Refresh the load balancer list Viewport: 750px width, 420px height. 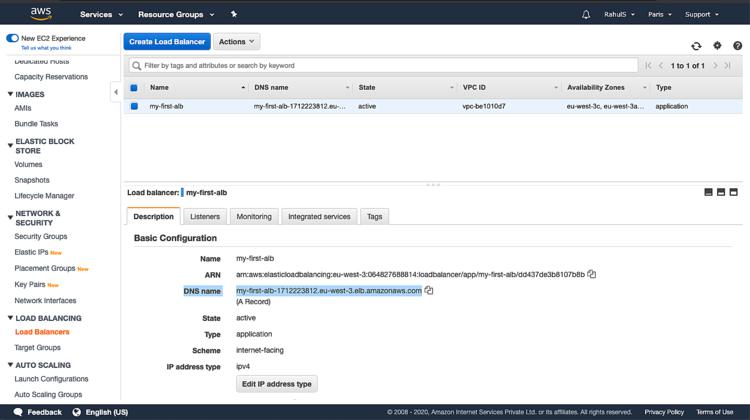(x=696, y=46)
